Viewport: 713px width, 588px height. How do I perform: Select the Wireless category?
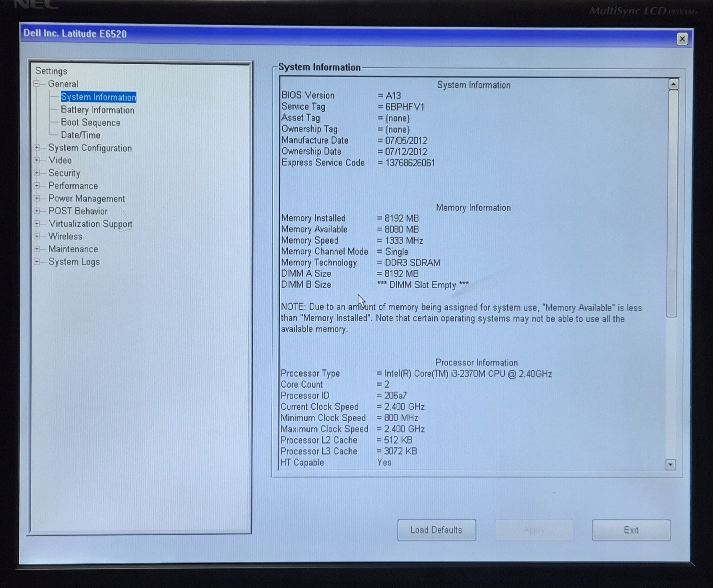point(65,236)
